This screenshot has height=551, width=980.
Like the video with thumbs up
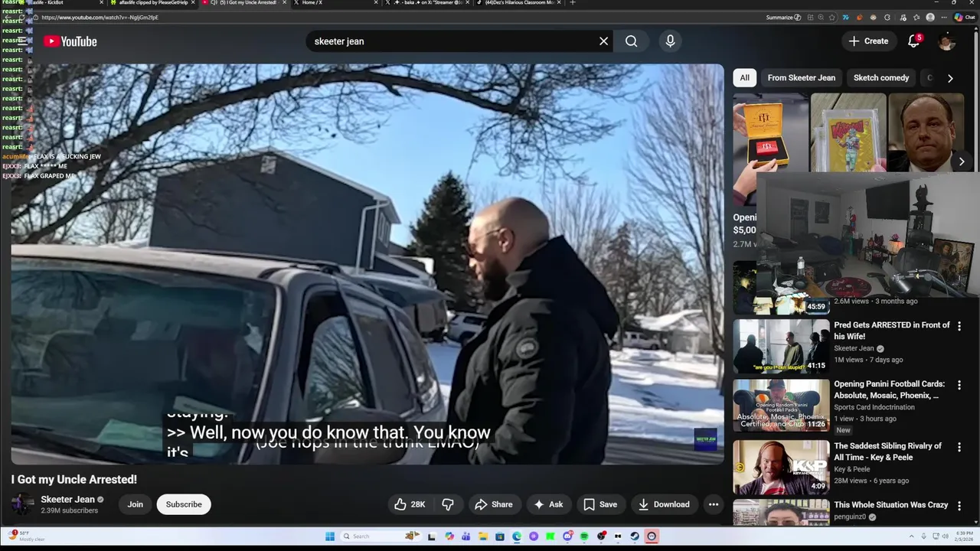click(410, 504)
